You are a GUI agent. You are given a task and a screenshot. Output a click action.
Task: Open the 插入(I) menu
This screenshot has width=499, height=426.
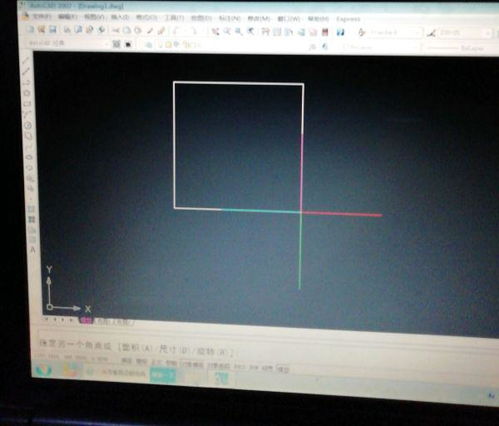point(120,17)
